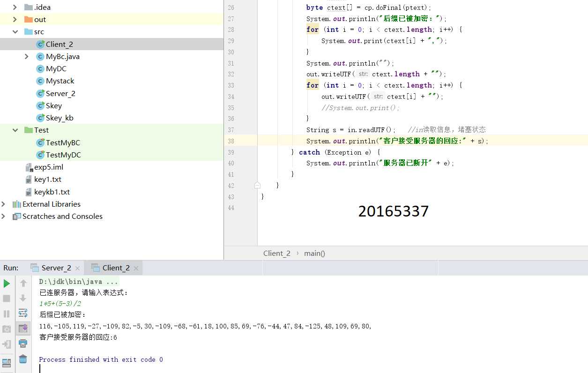The width and height of the screenshot is (588, 373).
Task: Collapse the Test folder arrow
Action: (15, 130)
